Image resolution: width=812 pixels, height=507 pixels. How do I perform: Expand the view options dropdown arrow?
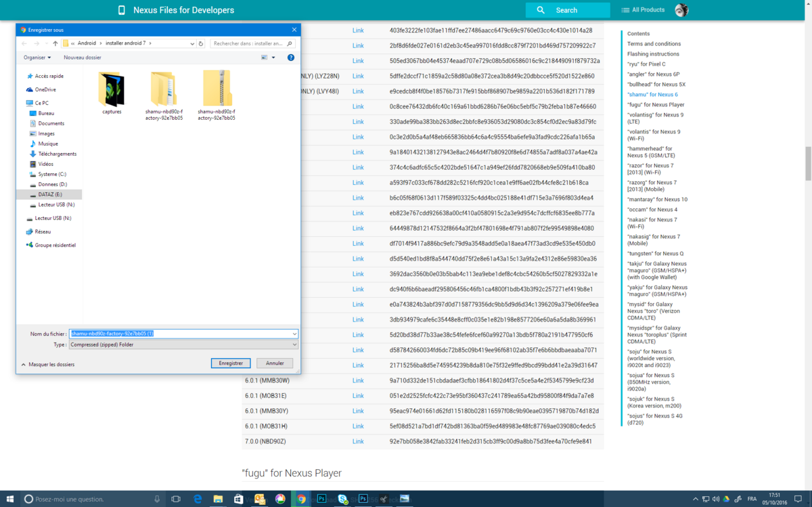pos(273,58)
